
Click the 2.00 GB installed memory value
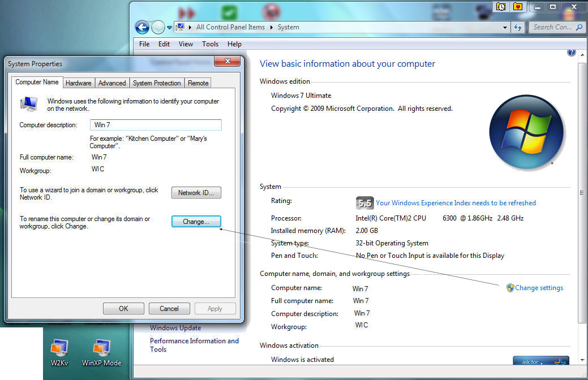367,231
